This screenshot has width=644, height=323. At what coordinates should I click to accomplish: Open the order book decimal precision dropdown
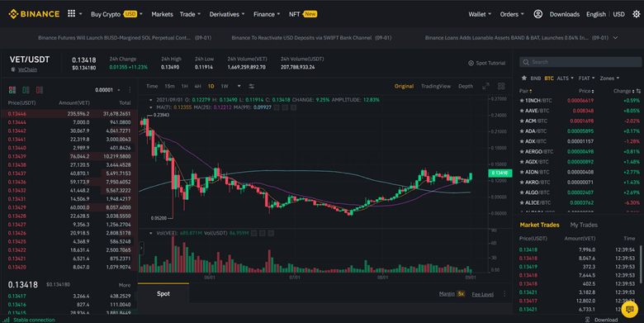107,90
